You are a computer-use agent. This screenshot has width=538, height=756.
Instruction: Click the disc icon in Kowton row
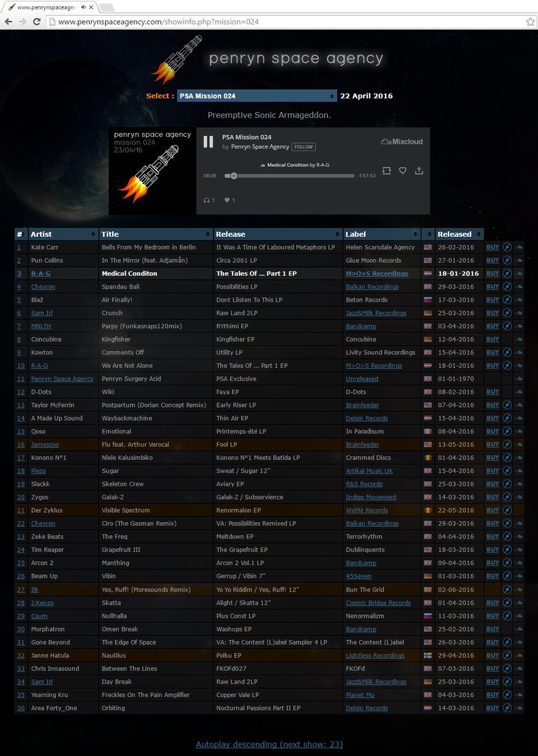507,352
